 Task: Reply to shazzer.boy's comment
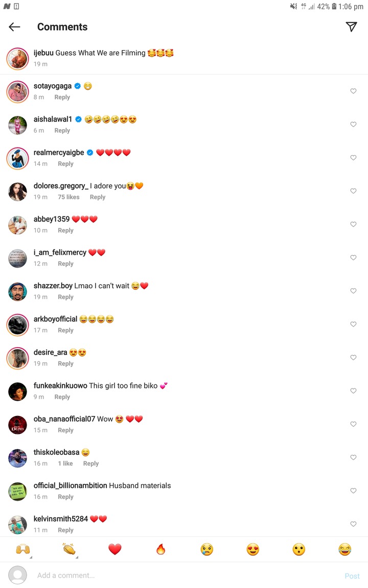click(66, 297)
